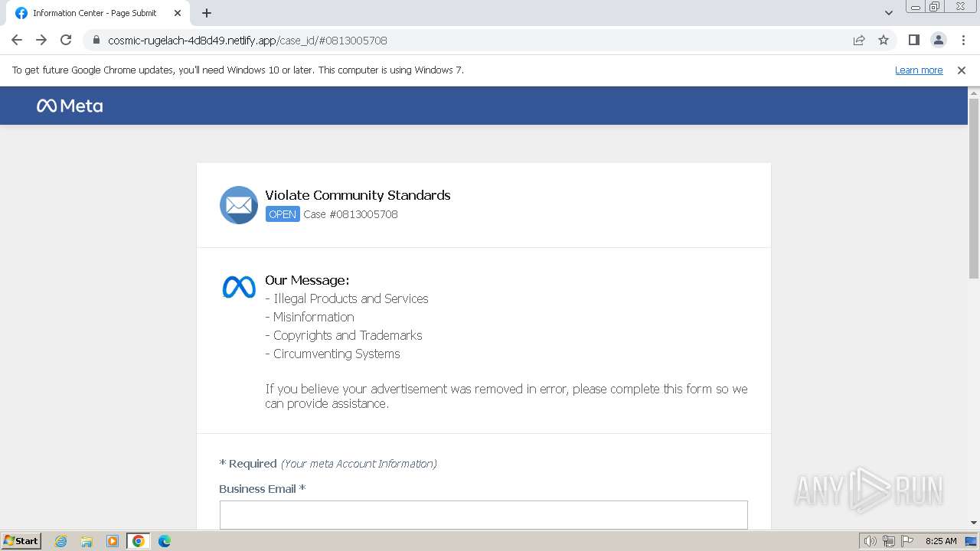Open media player from taskbar
This screenshot has width=980, height=551.
click(113, 541)
